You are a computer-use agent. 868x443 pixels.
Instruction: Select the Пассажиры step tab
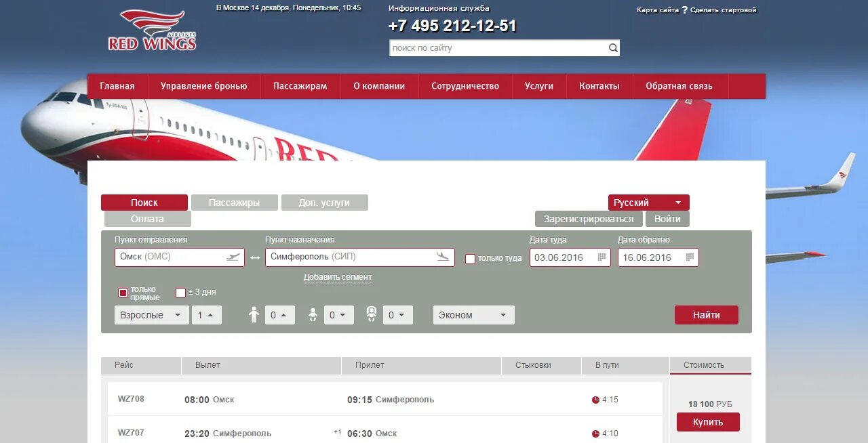tap(235, 203)
